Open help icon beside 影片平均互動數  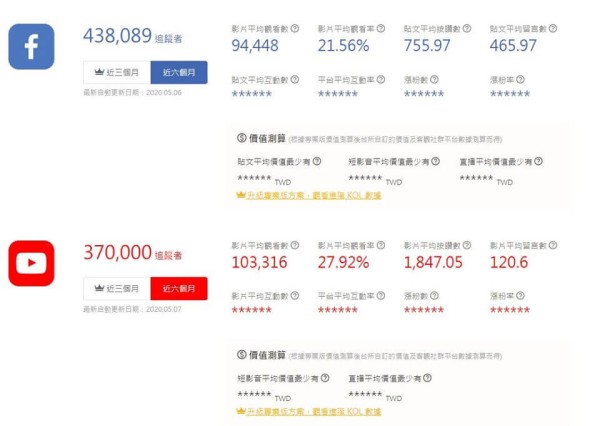click(x=295, y=296)
